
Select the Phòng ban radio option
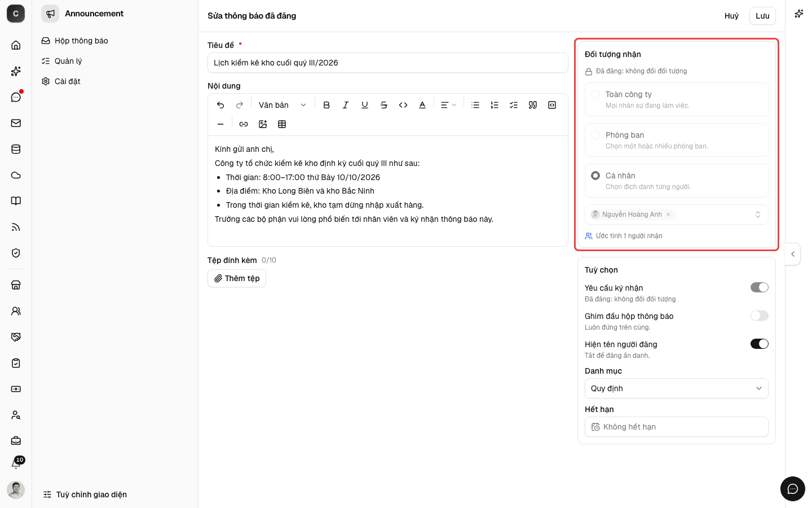(x=595, y=135)
